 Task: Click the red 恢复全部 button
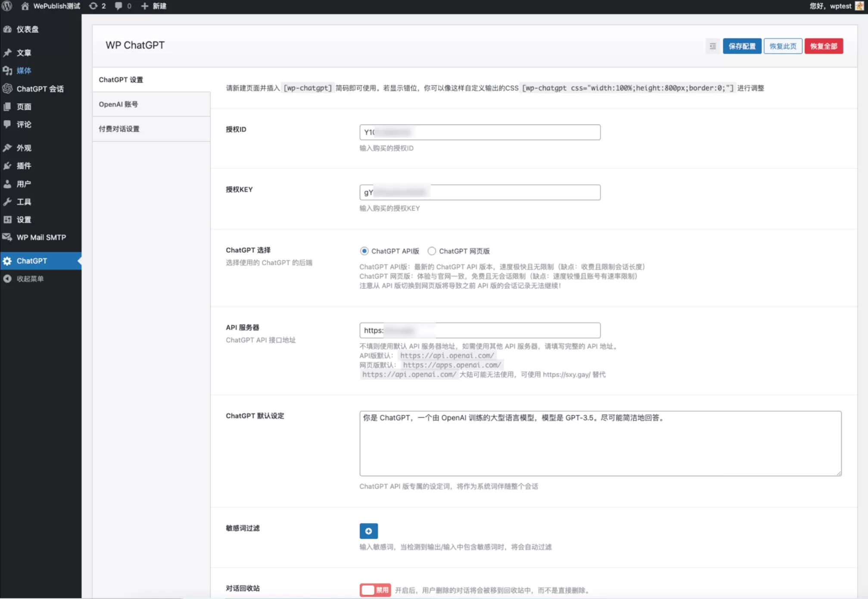pos(823,46)
